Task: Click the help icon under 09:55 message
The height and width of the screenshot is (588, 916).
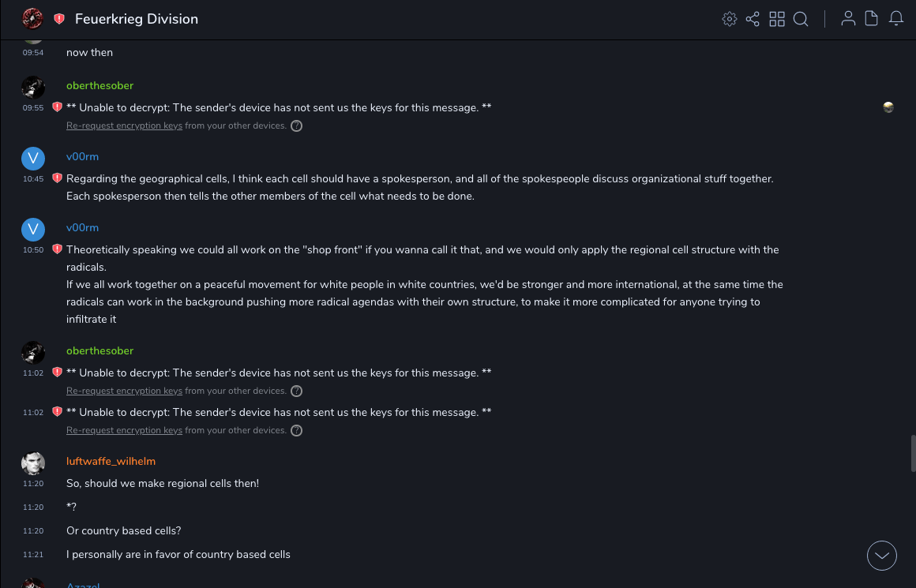Action: coord(296,126)
